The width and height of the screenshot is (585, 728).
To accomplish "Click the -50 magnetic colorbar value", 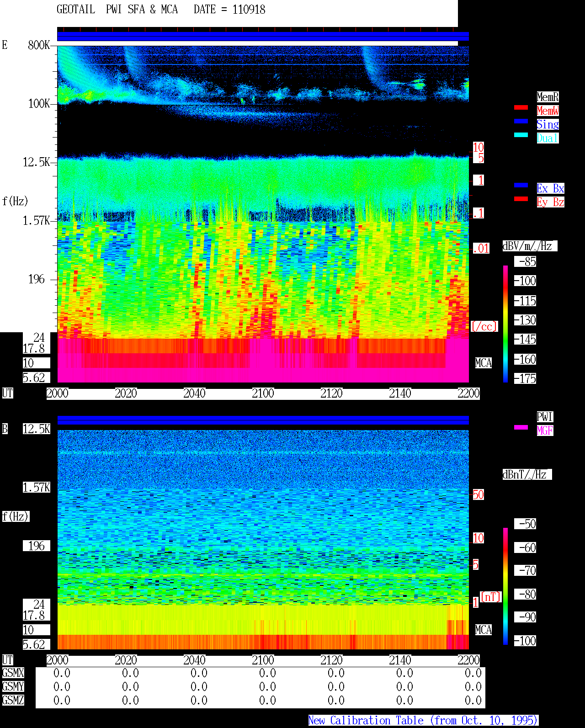I will point(525,524).
